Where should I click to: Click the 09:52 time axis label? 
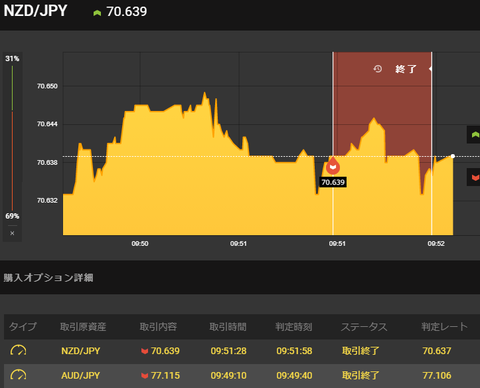pos(436,244)
